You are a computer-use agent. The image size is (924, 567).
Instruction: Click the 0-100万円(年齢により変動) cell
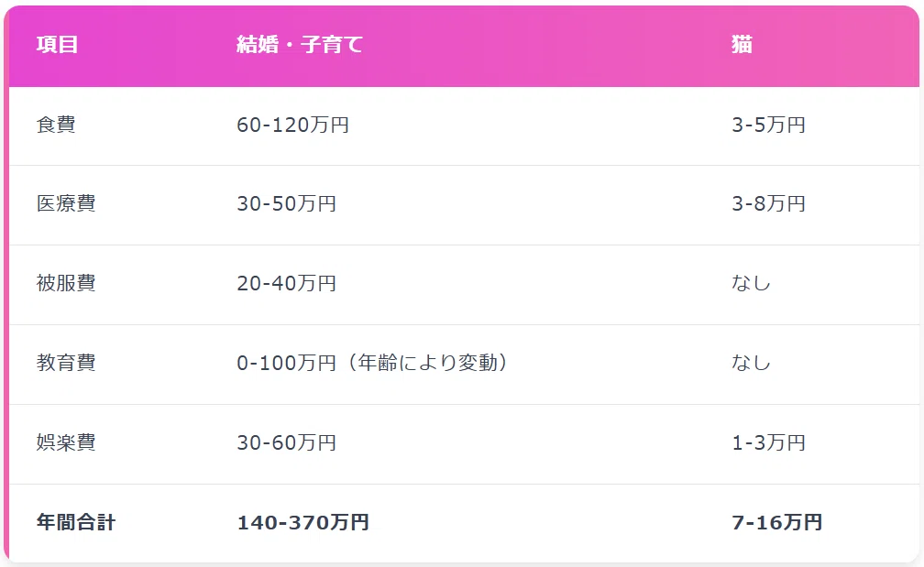[372, 363]
